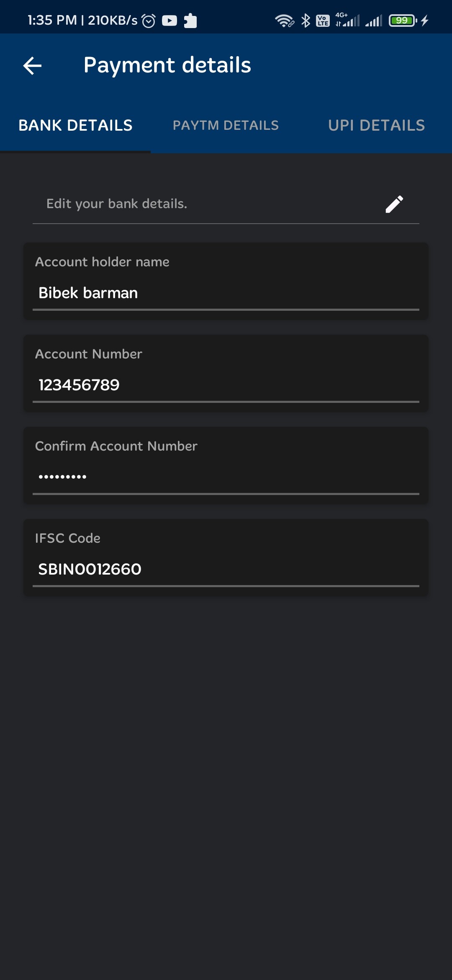The width and height of the screenshot is (452, 980).
Task: Click the Account Number field
Action: (226, 385)
